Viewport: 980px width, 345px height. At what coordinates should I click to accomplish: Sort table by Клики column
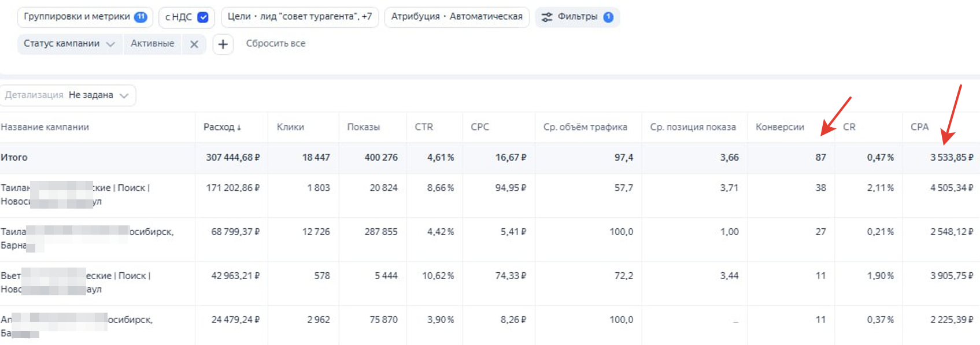(x=290, y=127)
